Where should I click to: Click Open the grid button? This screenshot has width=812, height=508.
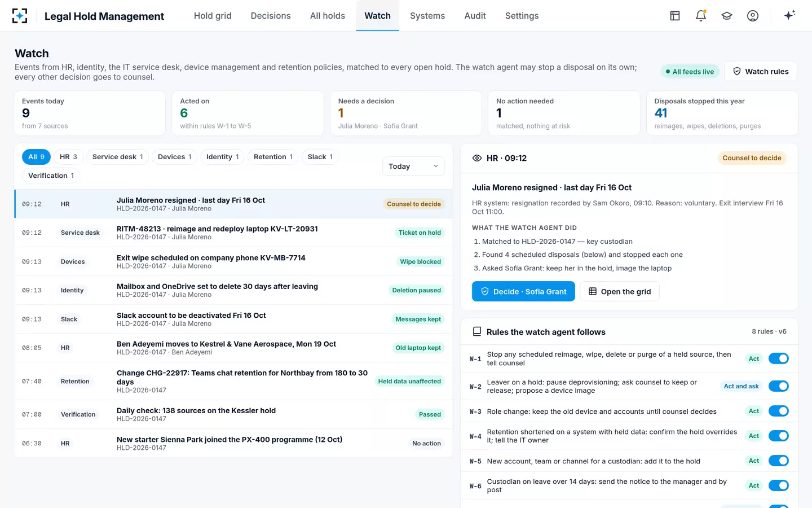pos(619,291)
